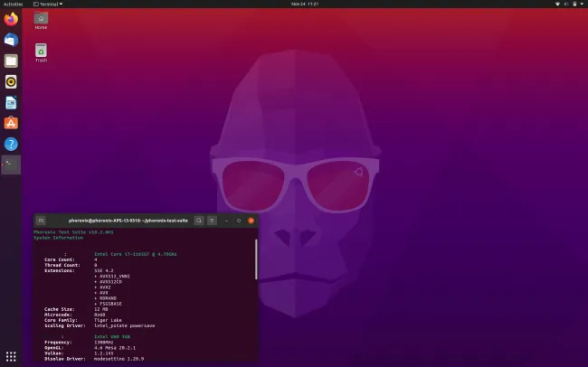Click the terminal window scrollbar
Viewport: 588px width, 367px height.
pos(256,259)
